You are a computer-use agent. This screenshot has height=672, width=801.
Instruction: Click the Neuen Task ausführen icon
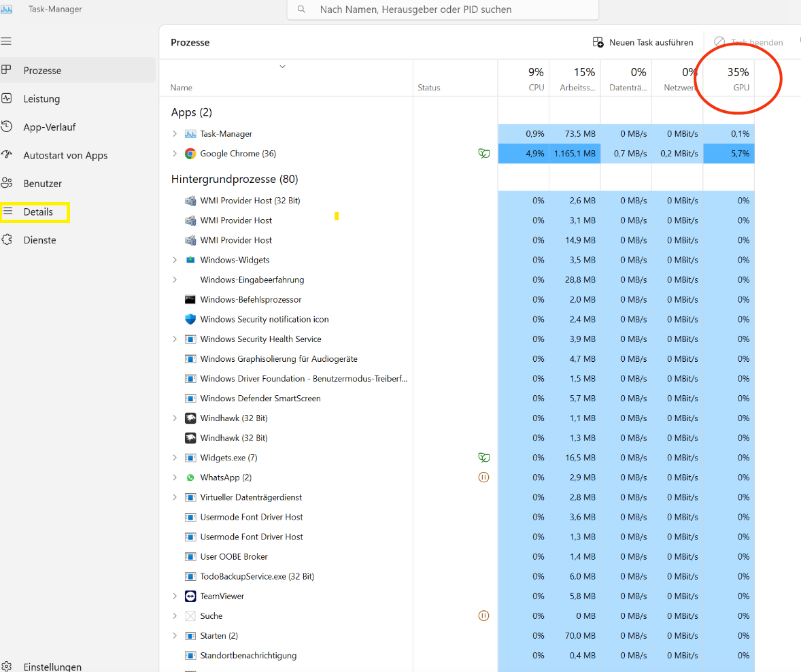[x=598, y=42]
